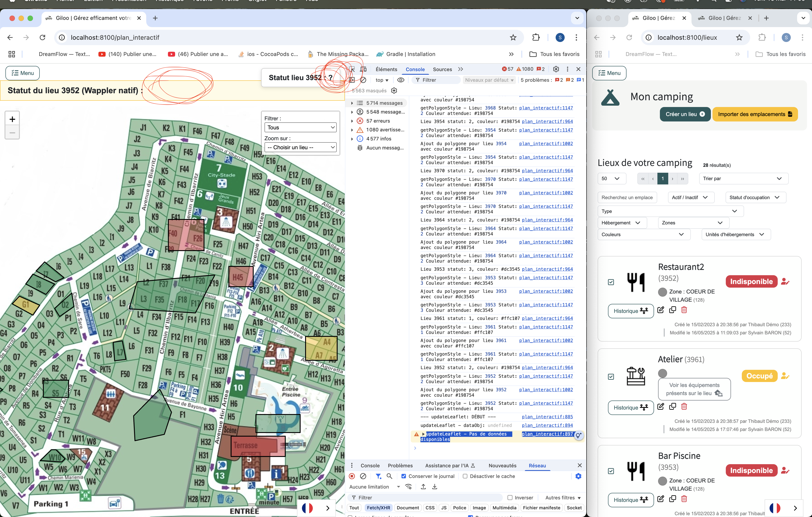The width and height of the screenshot is (812, 517).
Task: Click the grey color circle of Atelier
Action: (x=663, y=373)
